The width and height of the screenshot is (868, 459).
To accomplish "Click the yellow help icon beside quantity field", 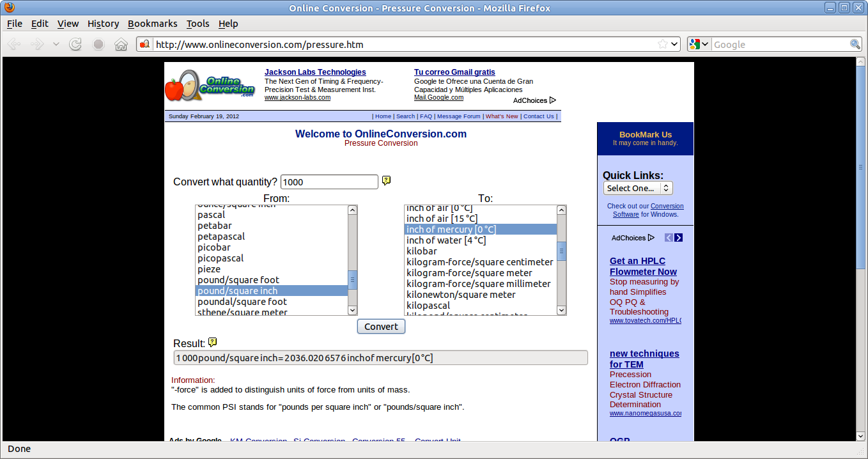I will pyautogui.click(x=387, y=181).
